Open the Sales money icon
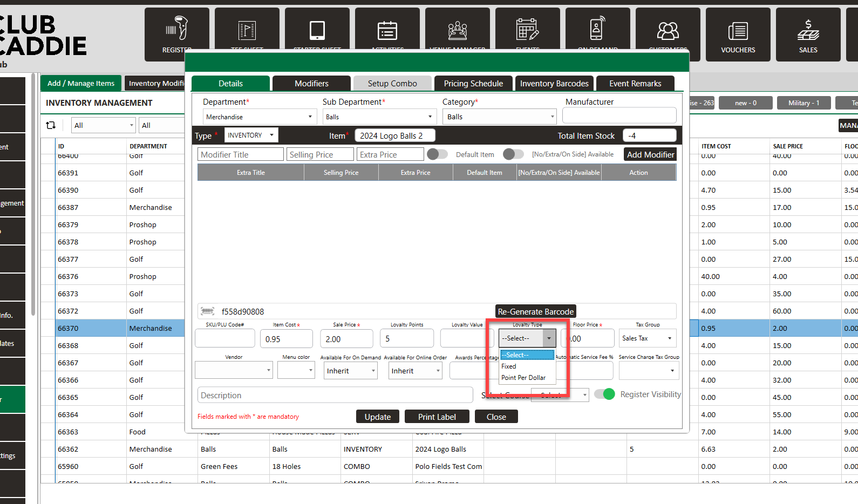Screen dimensions: 858x504 (808, 31)
